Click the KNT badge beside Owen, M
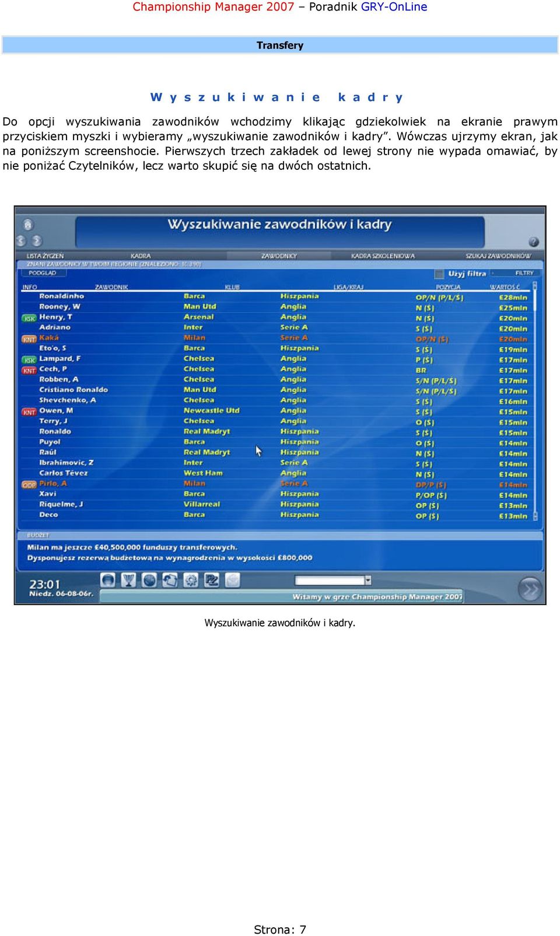This screenshot has width=560, height=936. (29, 411)
